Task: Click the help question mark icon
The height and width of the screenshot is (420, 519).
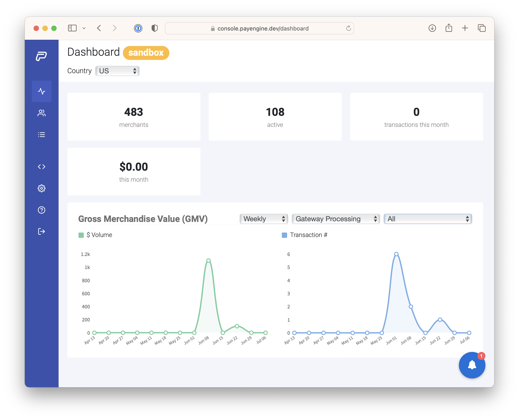Action: [x=41, y=210]
